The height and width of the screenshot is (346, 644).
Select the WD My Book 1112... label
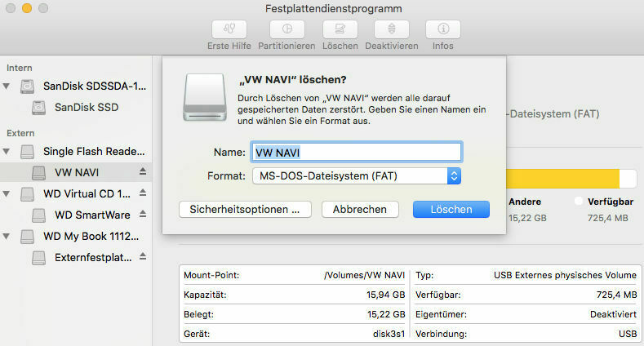click(91, 237)
